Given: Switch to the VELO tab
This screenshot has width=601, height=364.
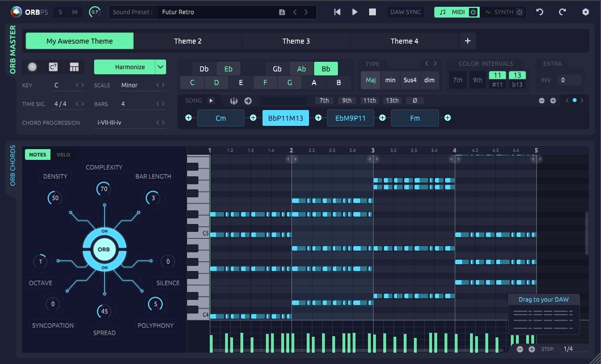Looking at the screenshot, I should click(x=64, y=155).
